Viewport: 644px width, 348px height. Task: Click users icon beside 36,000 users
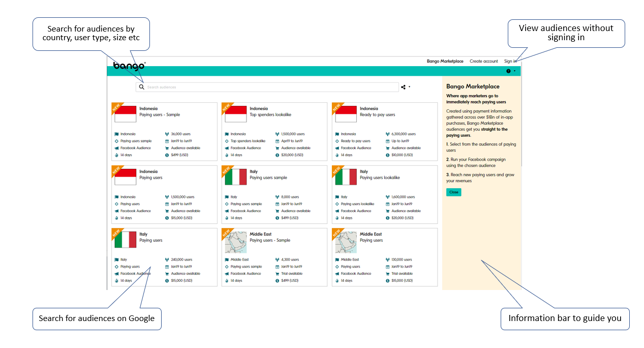[167, 134]
